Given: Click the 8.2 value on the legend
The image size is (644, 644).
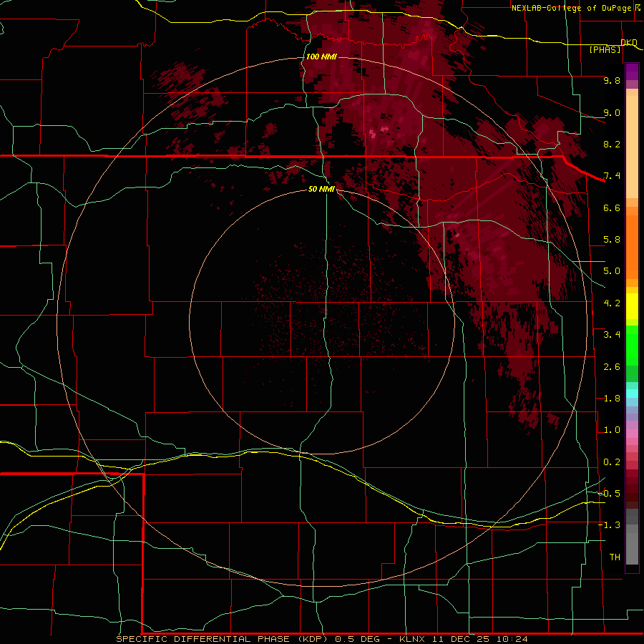Looking at the screenshot, I should tap(612, 144).
